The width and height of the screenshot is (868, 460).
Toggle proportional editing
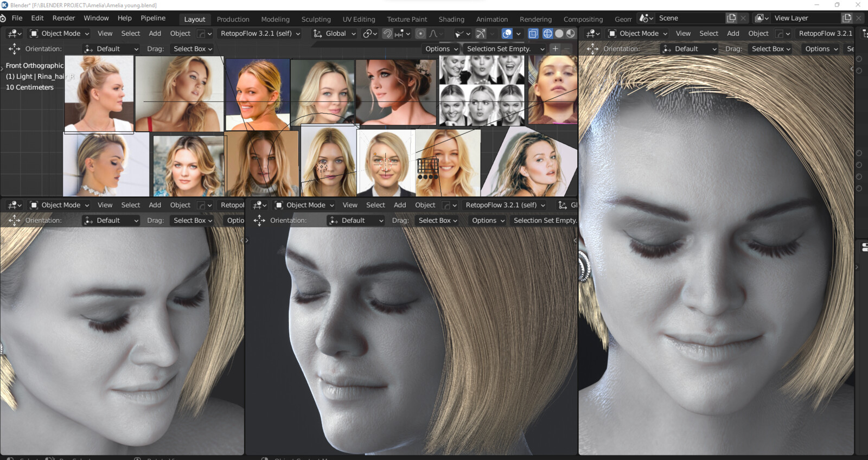[420, 33]
